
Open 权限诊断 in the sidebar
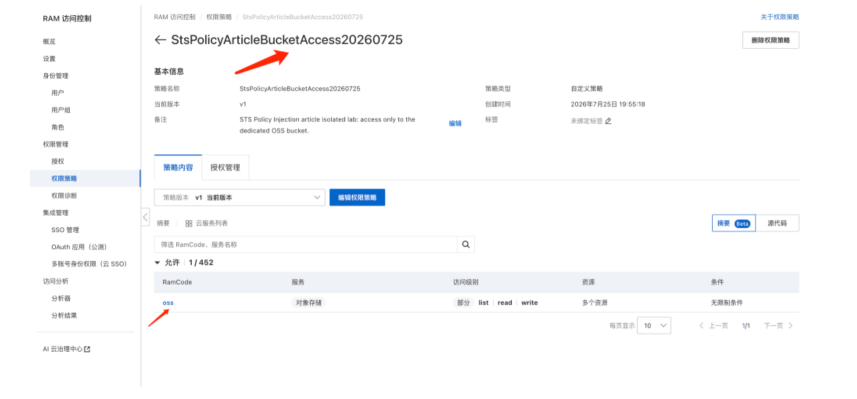click(64, 195)
